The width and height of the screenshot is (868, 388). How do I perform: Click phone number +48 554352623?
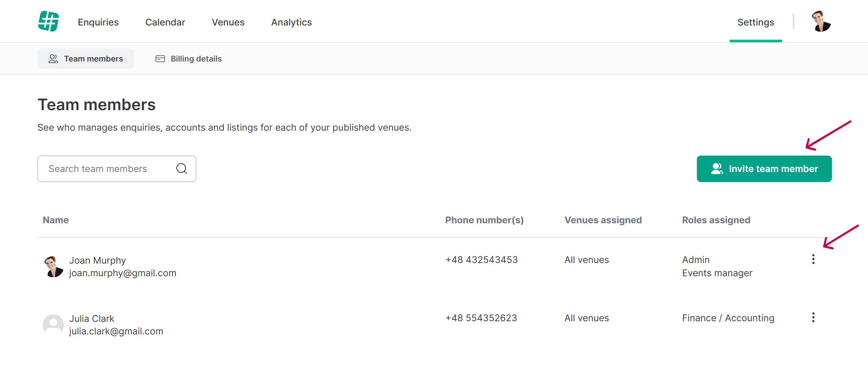coord(481,318)
